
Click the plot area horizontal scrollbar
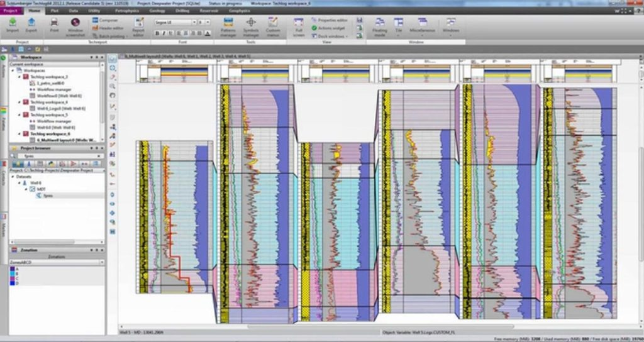380,327
